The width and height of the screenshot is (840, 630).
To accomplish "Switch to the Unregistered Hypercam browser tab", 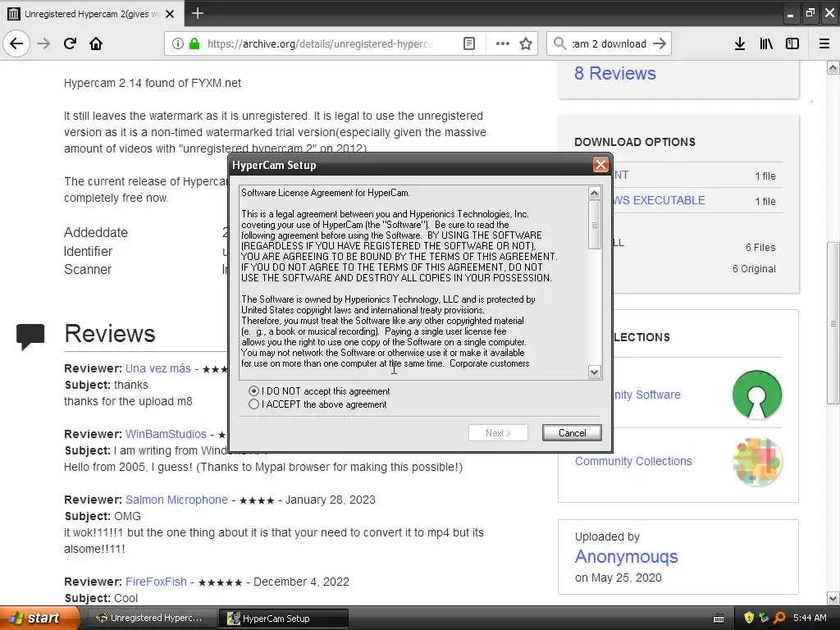I will [x=92, y=14].
